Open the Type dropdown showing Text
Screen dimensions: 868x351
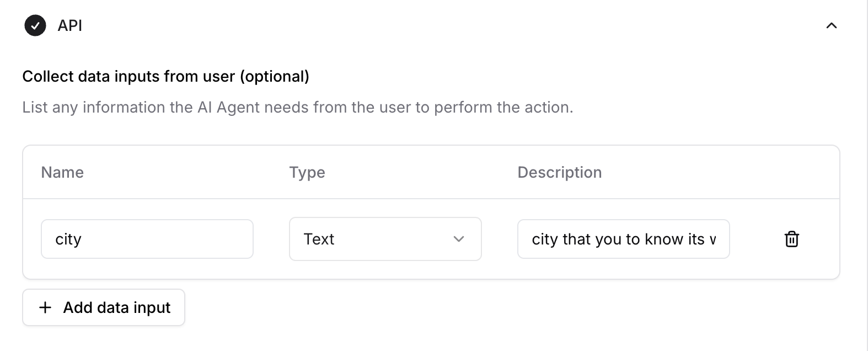(385, 239)
